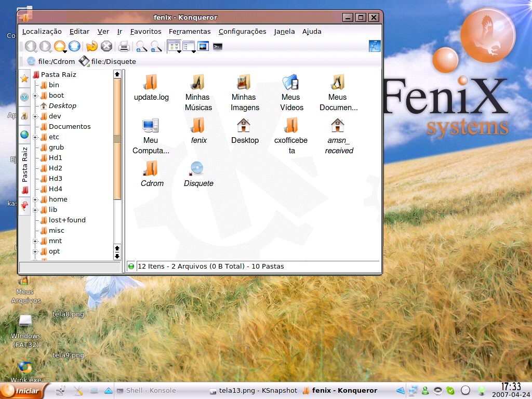The height and width of the screenshot is (399, 532).
Task: Click the tree scrollbar bottom down arrow
Action: [x=117, y=257]
